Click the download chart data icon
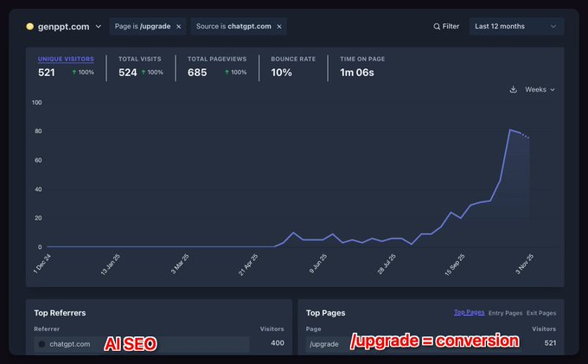Screen dimensions: 588x364 pyautogui.click(x=514, y=90)
